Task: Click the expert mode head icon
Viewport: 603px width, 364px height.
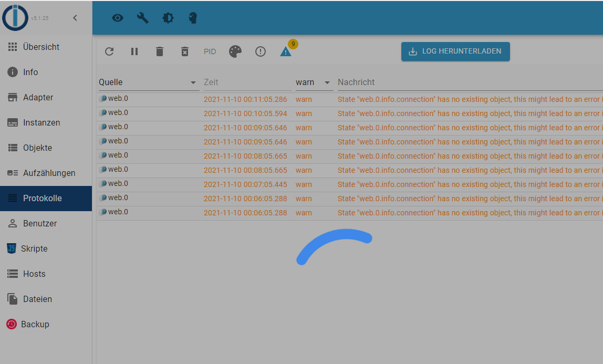Action: 193,18
